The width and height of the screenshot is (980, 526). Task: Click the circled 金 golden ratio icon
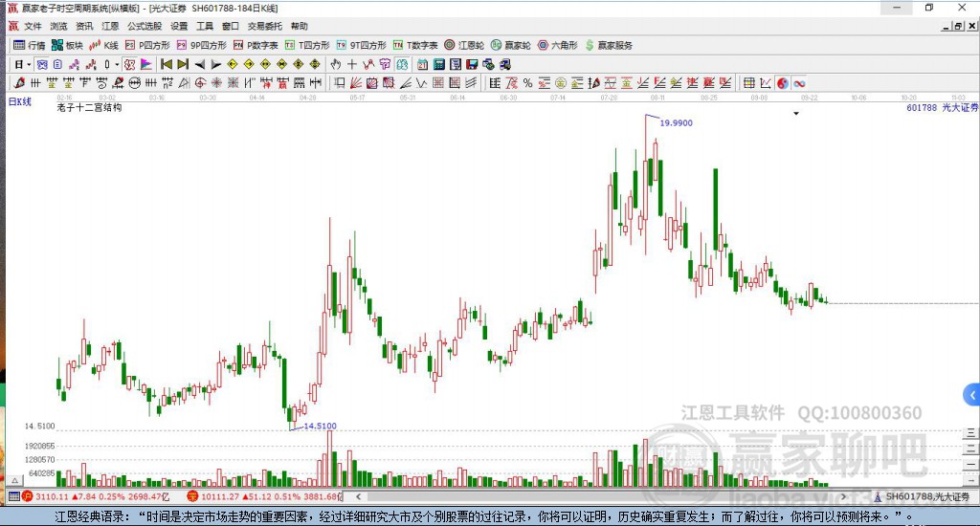(x=560, y=83)
